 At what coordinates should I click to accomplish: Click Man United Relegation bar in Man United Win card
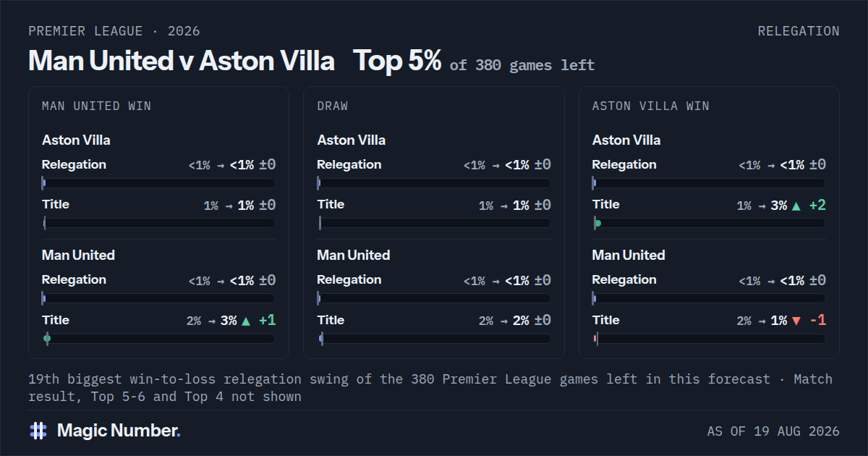click(158, 298)
